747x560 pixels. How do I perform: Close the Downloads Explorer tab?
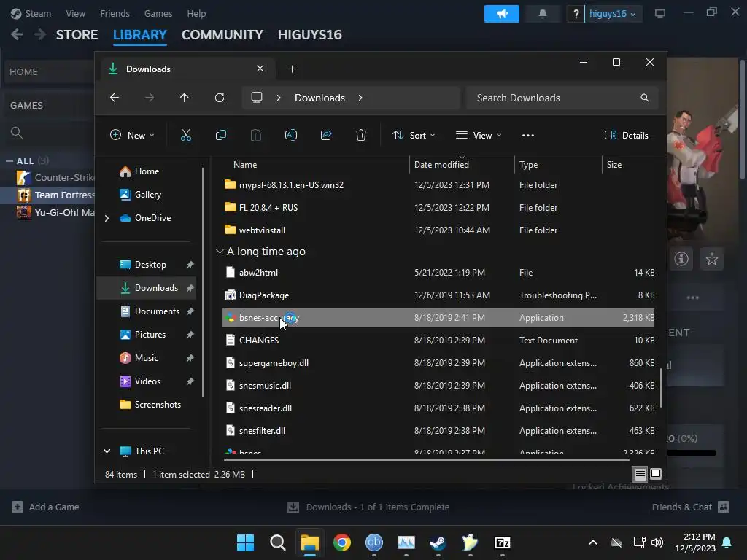[260, 69]
